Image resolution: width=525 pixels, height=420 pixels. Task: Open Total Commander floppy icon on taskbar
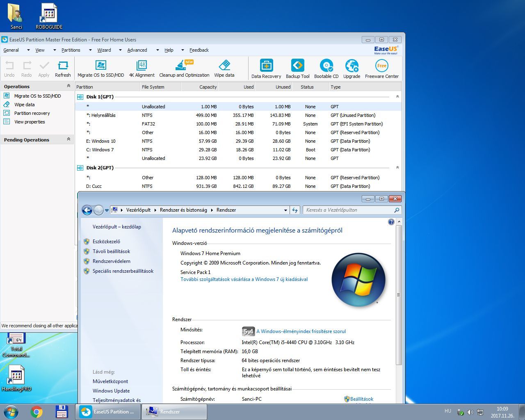pos(62,412)
